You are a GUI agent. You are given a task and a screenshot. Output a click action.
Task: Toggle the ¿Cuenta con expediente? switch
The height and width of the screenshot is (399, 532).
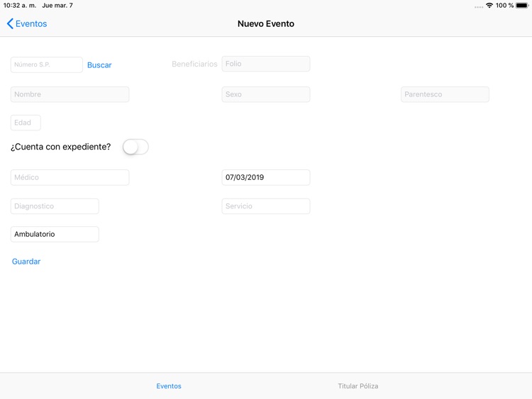click(x=135, y=147)
